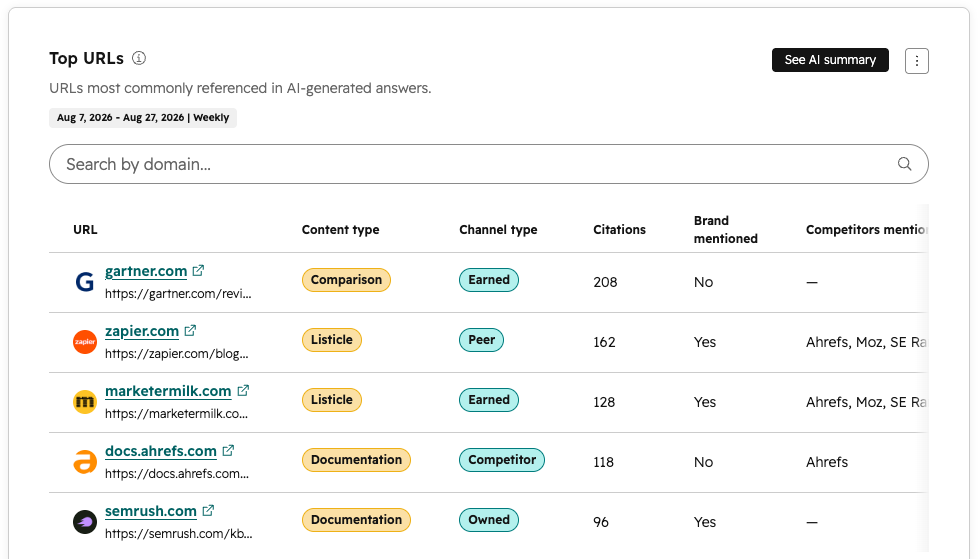
Task: Click Brand mentioned No in gartner.com row
Action: pos(703,282)
